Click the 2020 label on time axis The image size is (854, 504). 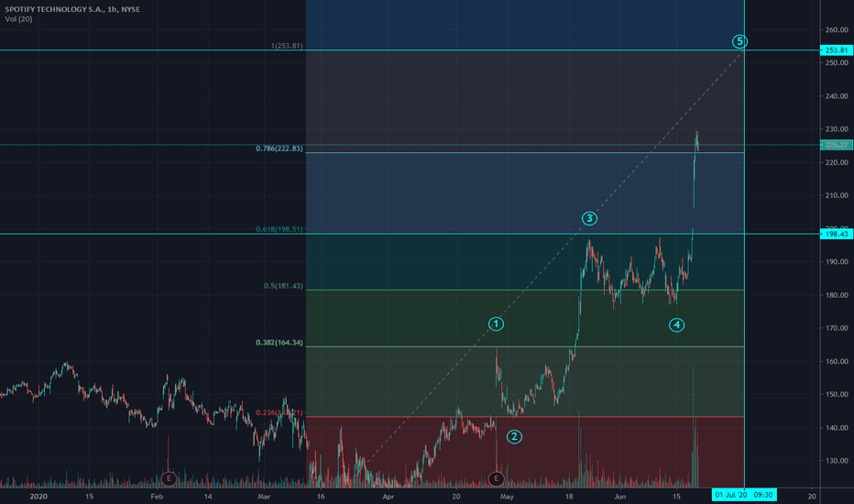[x=38, y=497]
